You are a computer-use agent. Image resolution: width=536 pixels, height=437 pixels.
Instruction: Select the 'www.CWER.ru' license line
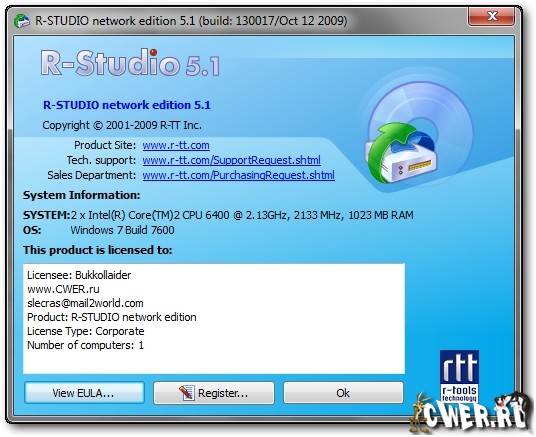tap(63, 289)
